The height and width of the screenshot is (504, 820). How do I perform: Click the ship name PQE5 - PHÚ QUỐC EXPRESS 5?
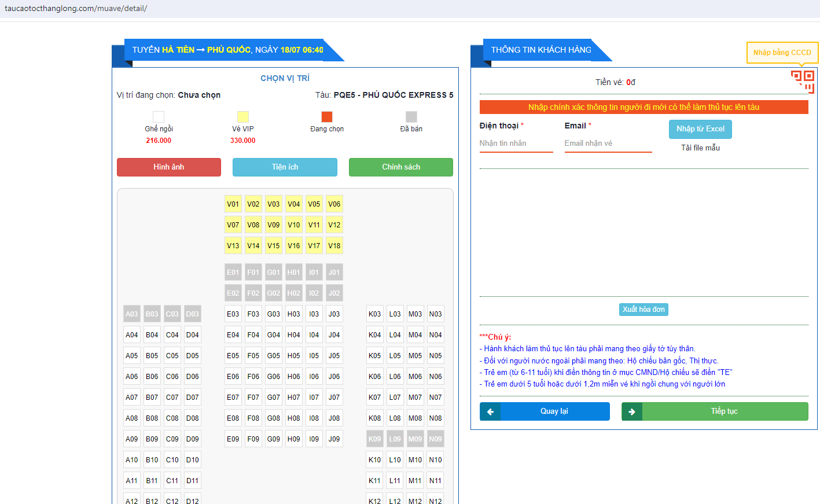tap(394, 95)
